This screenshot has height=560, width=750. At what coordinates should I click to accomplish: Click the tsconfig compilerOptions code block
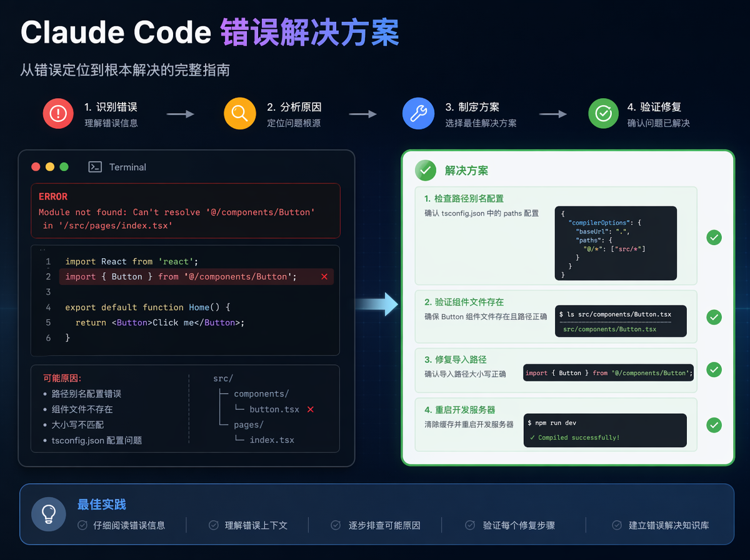click(616, 243)
